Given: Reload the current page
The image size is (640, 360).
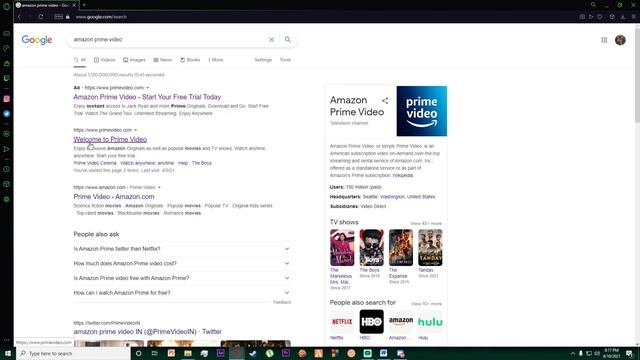Looking at the screenshot, I should tap(41, 17).
